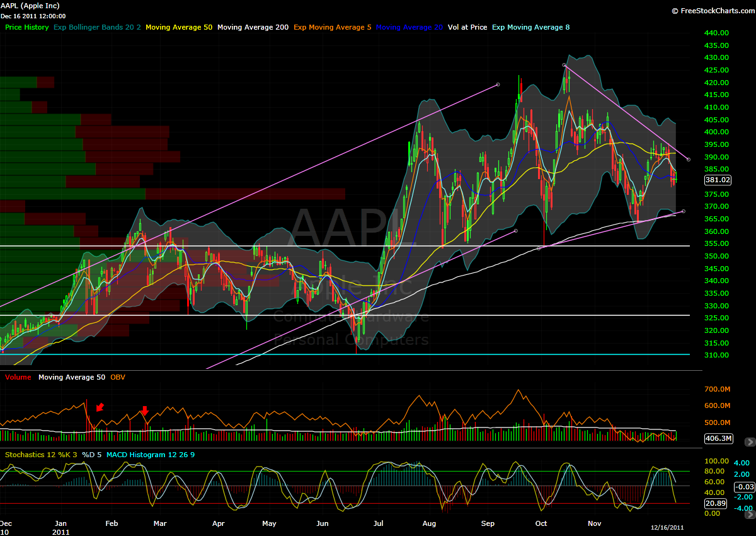This screenshot has width=756, height=536.
Task: Click the 355.00 price axis value
Action: click(718, 244)
